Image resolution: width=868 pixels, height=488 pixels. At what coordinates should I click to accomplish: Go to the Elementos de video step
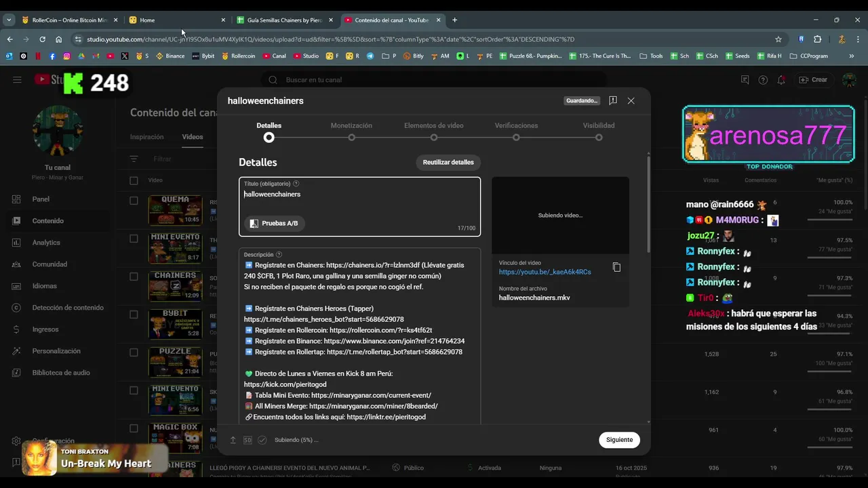point(434,131)
